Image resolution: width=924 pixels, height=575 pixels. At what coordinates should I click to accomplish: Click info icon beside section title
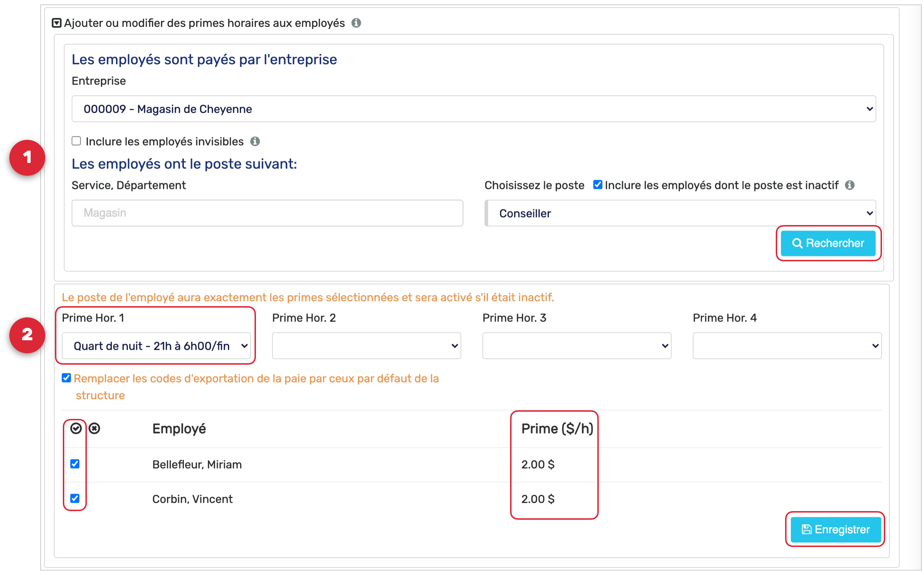pyautogui.click(x=356, y=23)
